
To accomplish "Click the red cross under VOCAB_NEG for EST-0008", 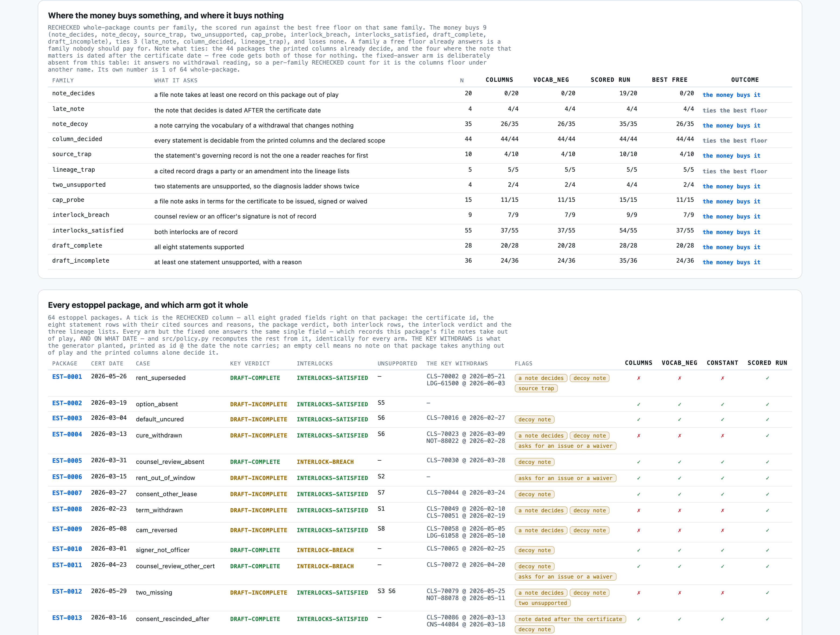I will point(679,510).
